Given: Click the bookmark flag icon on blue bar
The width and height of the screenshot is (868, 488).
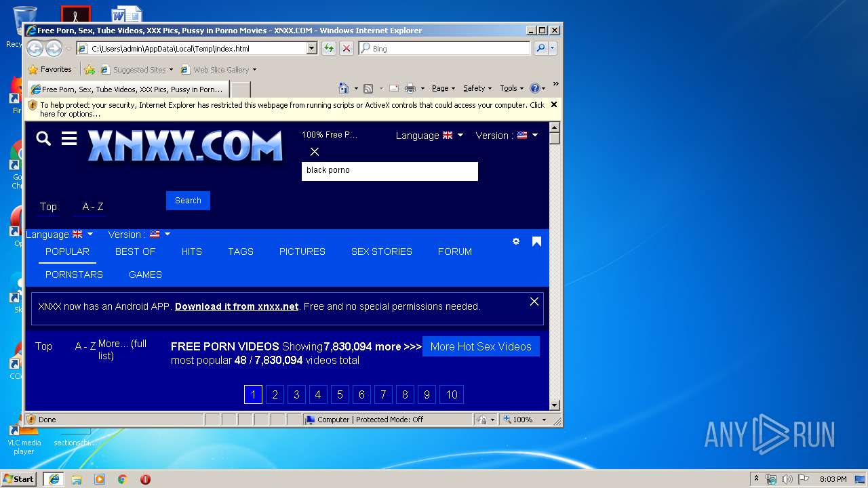Looking at the screenshot, I should pos(536,241).
